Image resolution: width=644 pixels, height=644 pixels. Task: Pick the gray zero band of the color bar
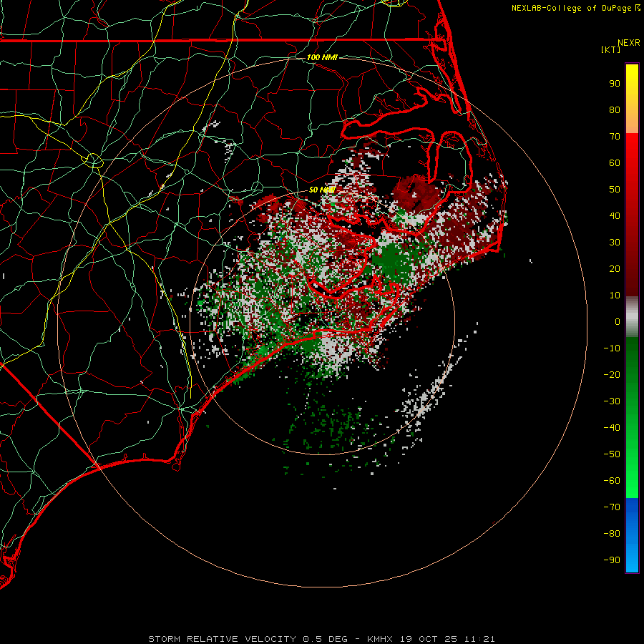pyautogui.click(x=632, y=317)
